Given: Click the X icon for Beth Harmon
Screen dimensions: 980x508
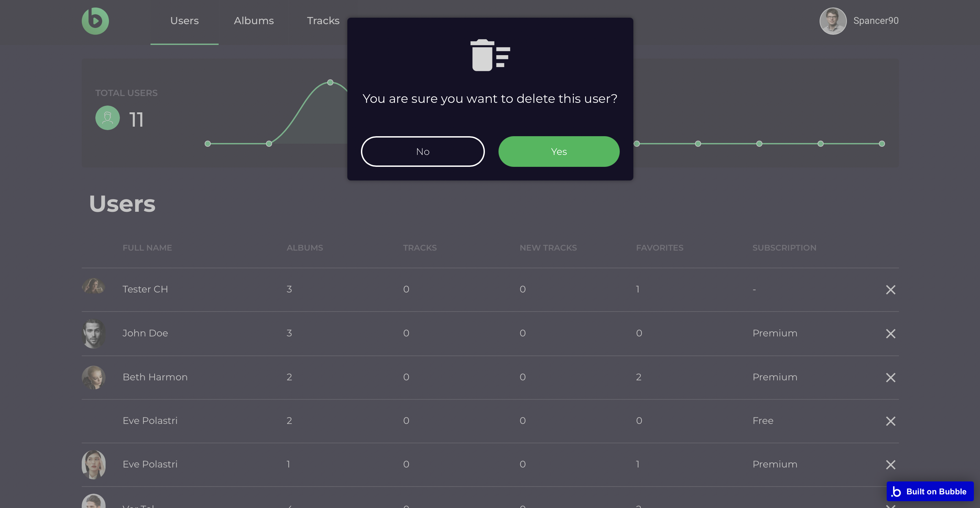Looking at the screenshot, I should coord(890,378).
